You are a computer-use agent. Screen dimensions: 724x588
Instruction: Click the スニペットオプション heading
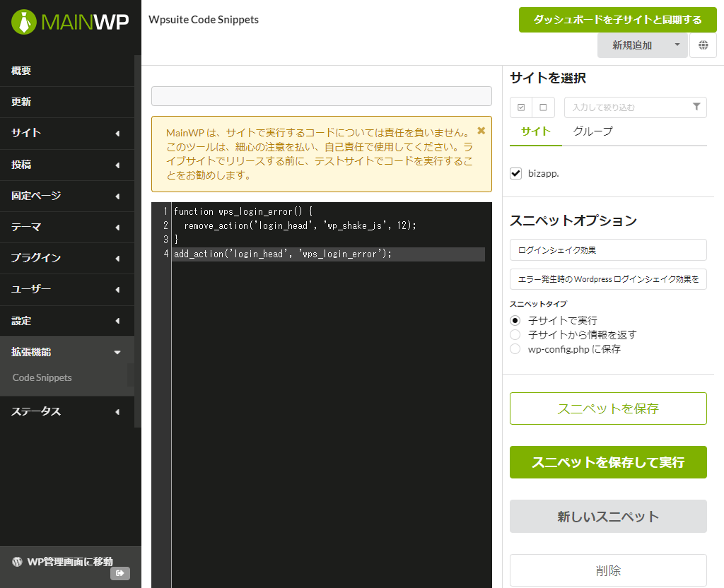(x=573, y=220)
